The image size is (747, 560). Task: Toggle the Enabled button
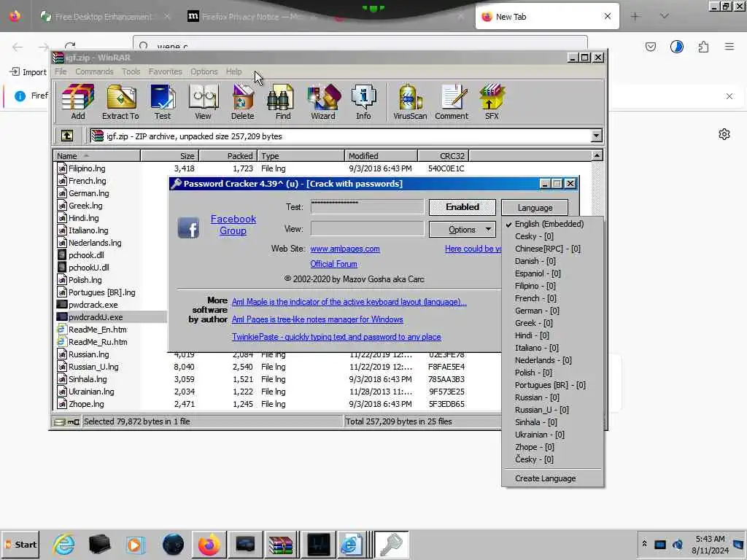tap(462, 207)
